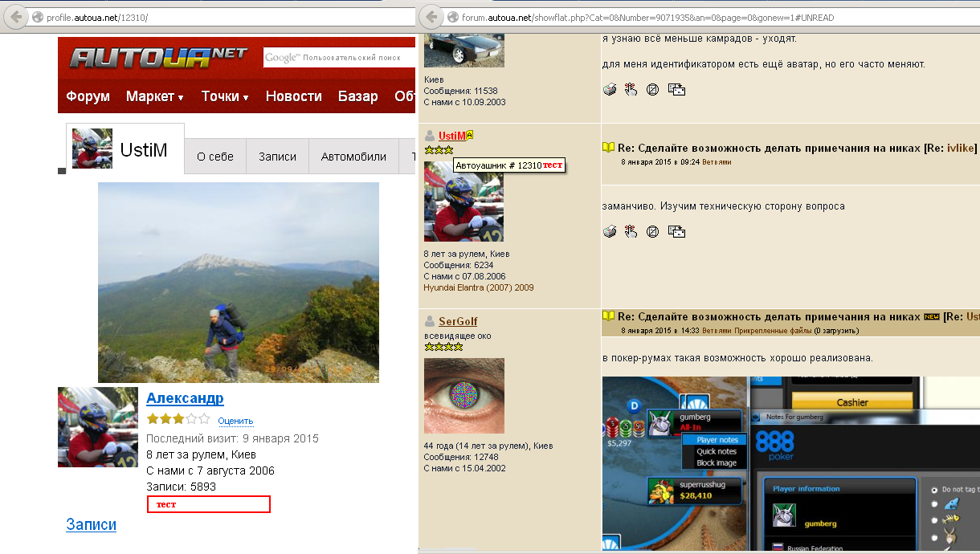Click the printer icon in the topmost post
The height and width of the screenshot is (554, 980).
coord(610,89)
